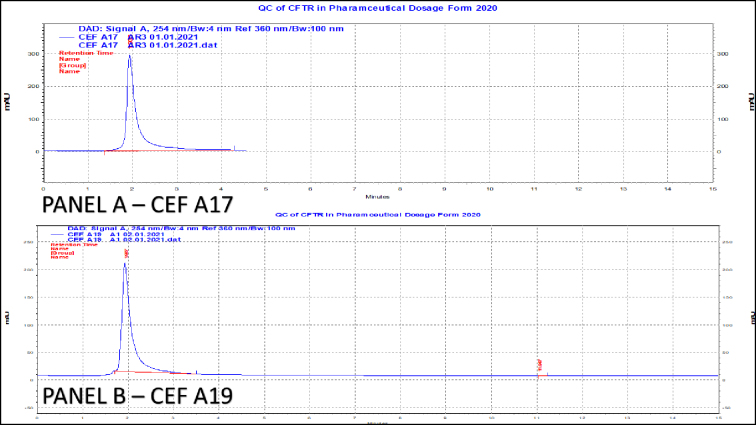Select the "DAD: Signal A, 254 nm" header in Panel A
This screenshot has width=756, height=425.
(211, 28)
